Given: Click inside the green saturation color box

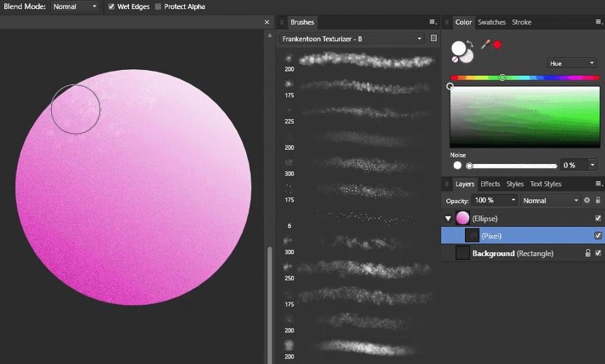Looking at the screenshot, I should [524, 117].
